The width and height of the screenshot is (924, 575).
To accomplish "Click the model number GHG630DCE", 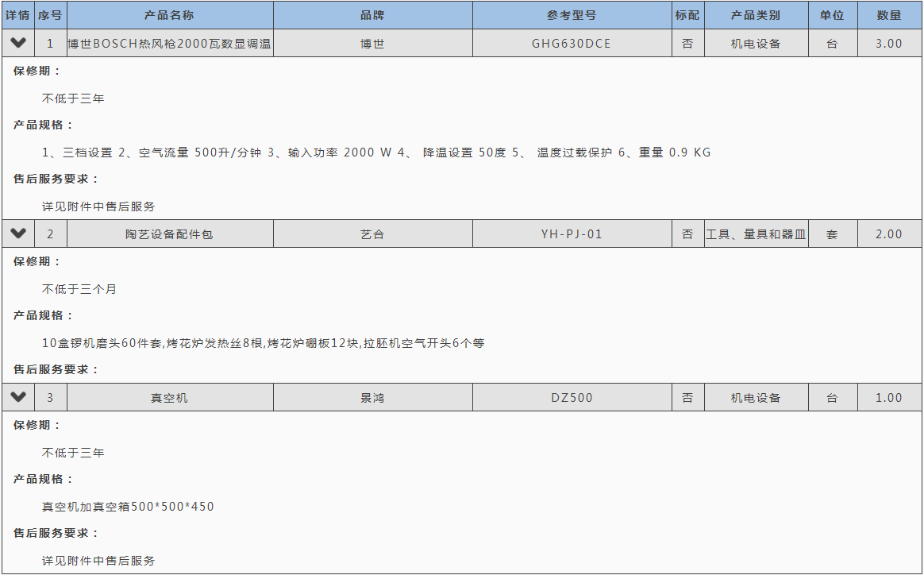I will (572, 44).
